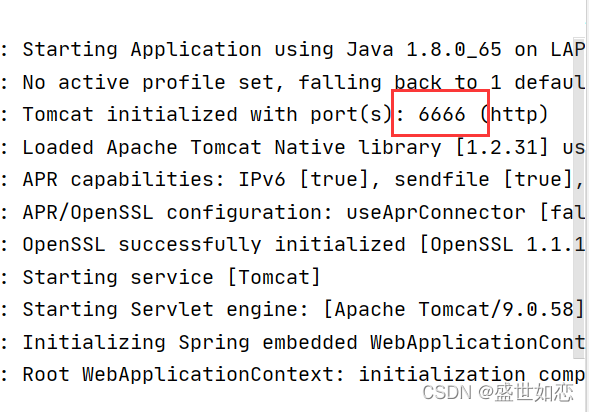The image size is (589, 412).
Task: Click the 'OpenSSL successfully initialized' log line
Action: pos(294,245)
